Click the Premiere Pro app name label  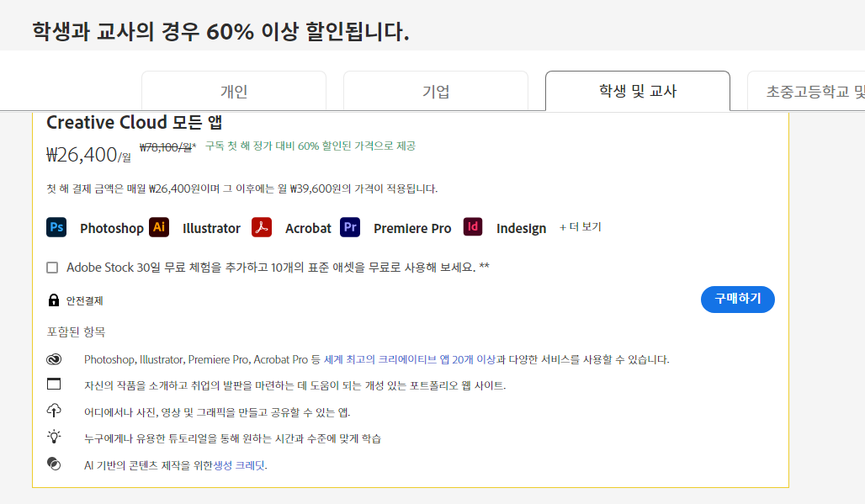coord(412,228)
